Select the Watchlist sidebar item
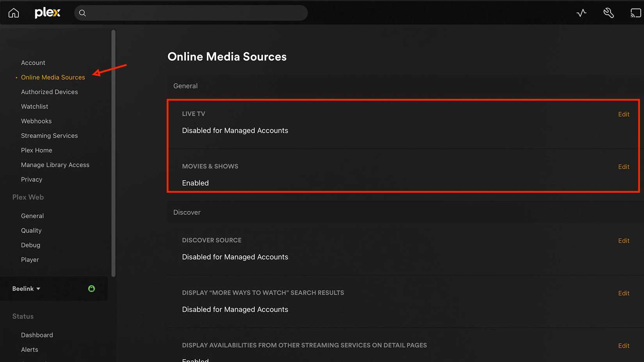644x362 pixels. tap(34, 106)
